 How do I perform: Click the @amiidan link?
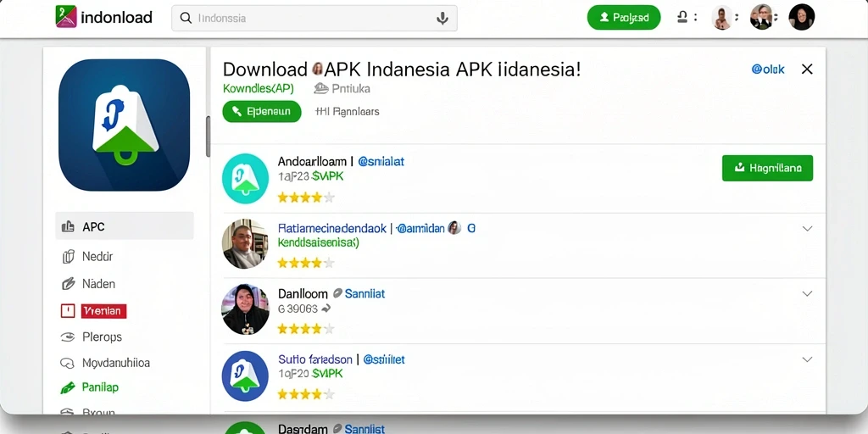(420, 228)
